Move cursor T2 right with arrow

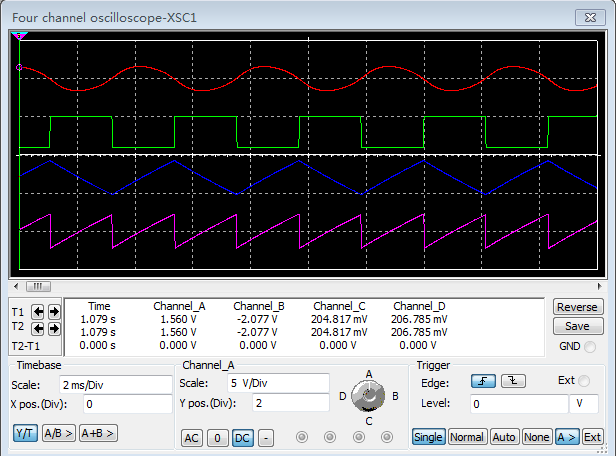[x=54, y=328]
